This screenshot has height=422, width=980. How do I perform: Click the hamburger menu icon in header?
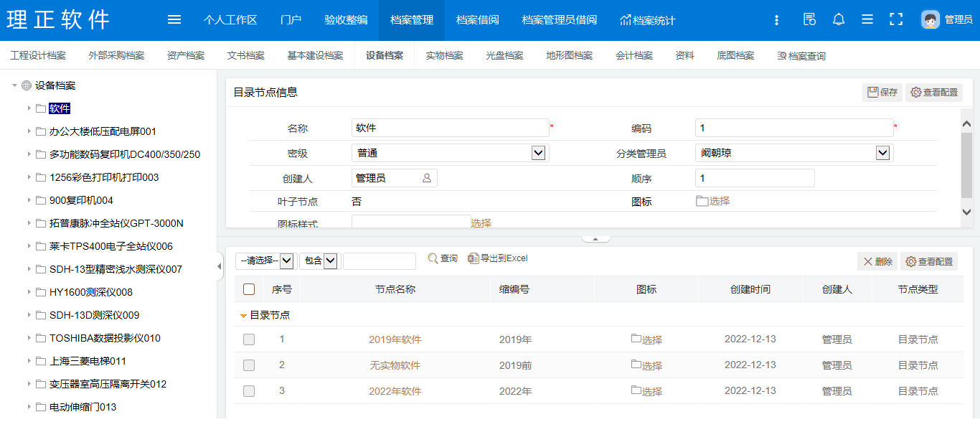tap(174, 19)
